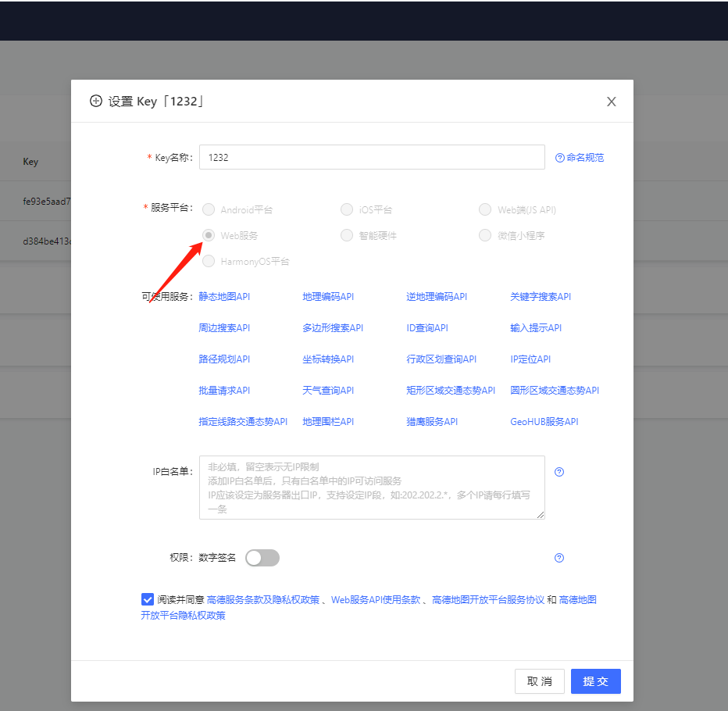Open the 指定线路交通态势API link
728x711 pixels.
[x=243, y=422]
